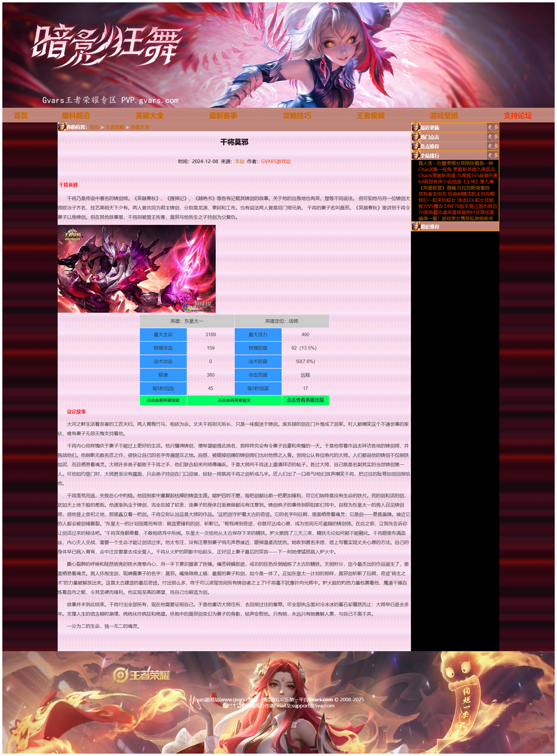Image resolution: width=557 pixels, height=756 pixels.
Task: Click 点击查看英雄铭文 button
Action: (234, 400)
